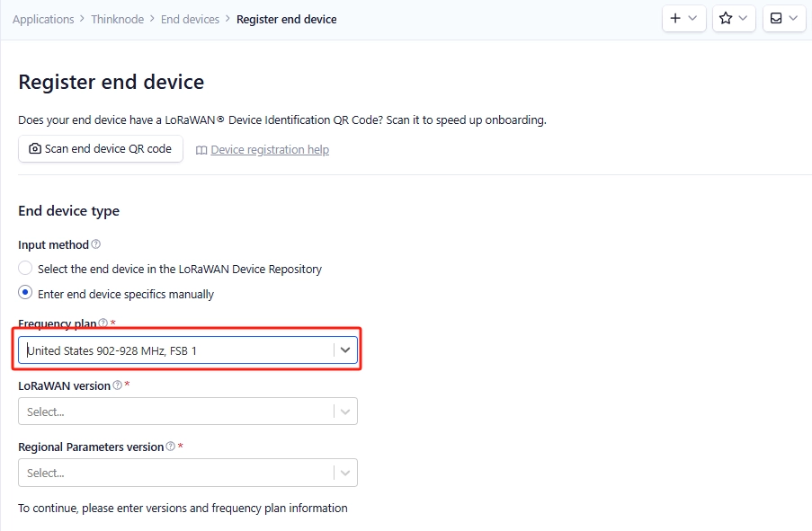Viewport: 812px width, 531px height.
Task: Open the inbox notifications icon
Action: [x=776, y=19]
